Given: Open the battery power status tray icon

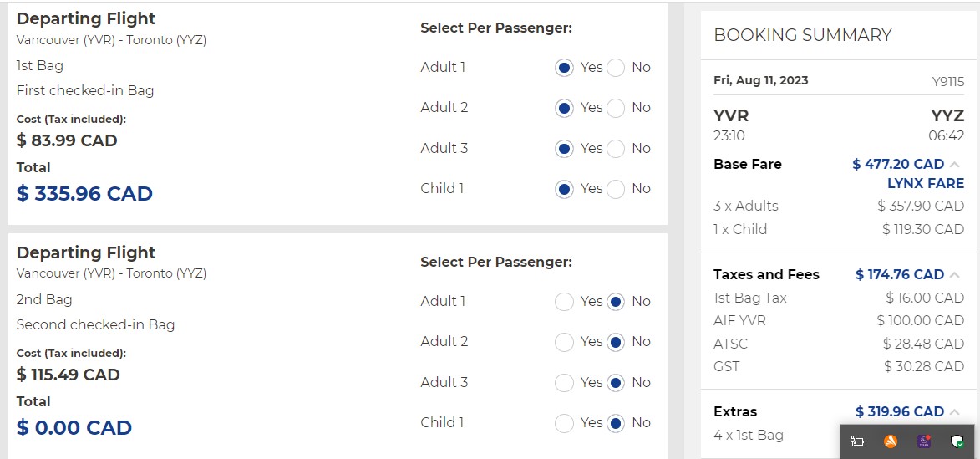Looking at the screenshot, I should pos(857,441).
